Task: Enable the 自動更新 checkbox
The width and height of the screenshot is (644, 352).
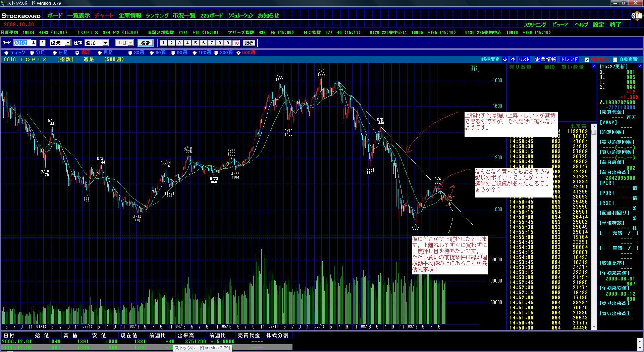Action: coord(615,60)
